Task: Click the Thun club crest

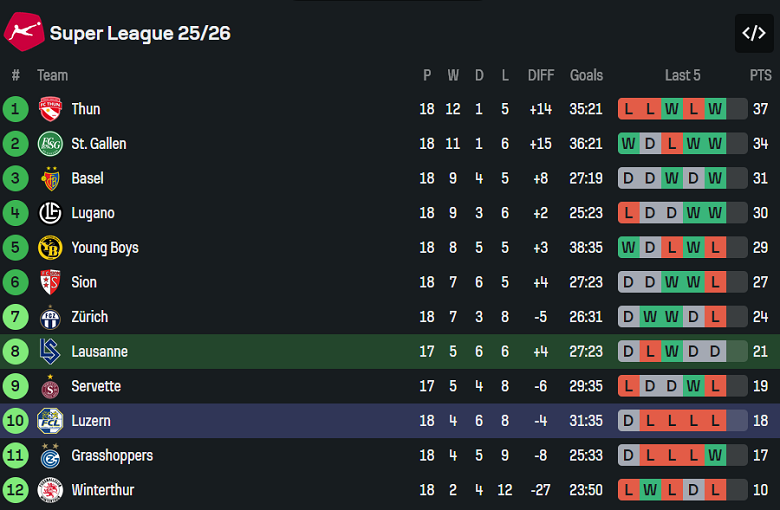Action: (x=50, y=109)
